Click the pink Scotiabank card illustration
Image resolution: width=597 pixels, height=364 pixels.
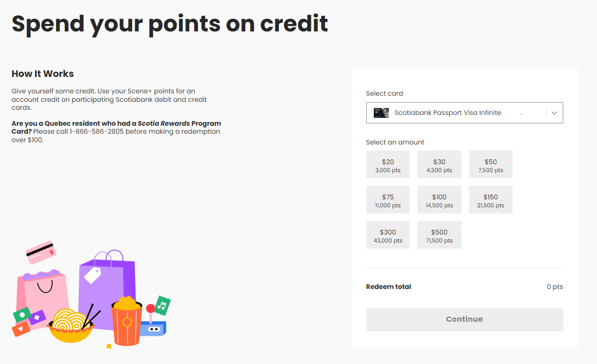41,252
